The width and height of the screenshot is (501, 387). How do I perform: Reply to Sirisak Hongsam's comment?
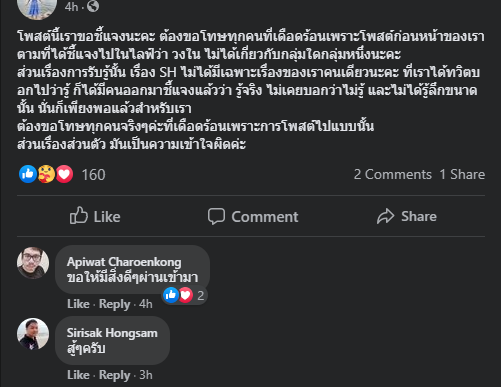click(x=114, y=375)
